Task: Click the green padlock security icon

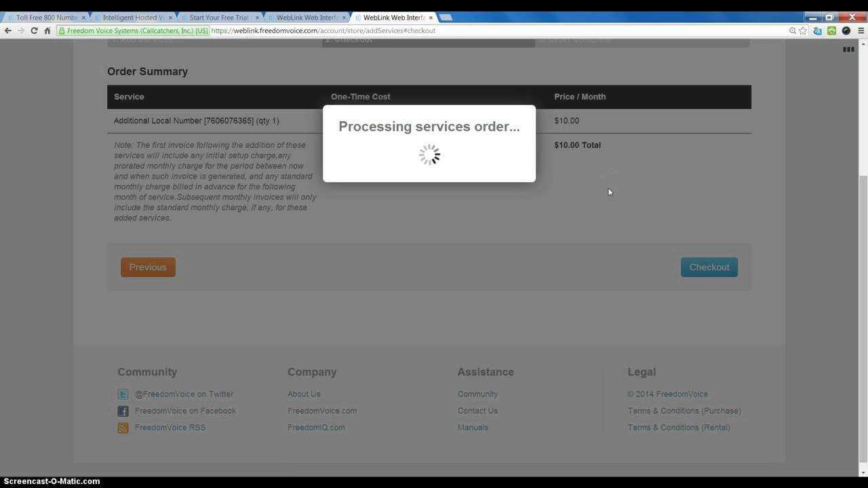Action: [x=62, y=30]
